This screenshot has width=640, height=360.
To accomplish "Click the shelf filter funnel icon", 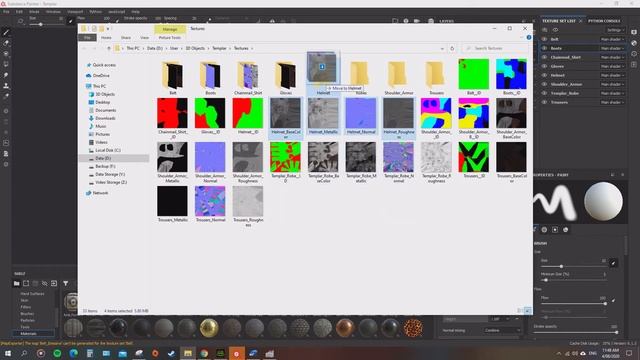I will [66, 283].
